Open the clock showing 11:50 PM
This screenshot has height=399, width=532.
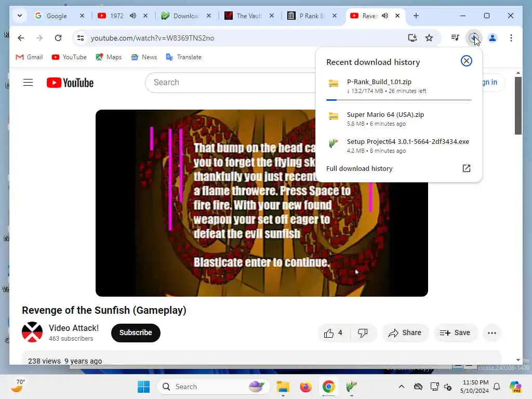click(474, 387)
